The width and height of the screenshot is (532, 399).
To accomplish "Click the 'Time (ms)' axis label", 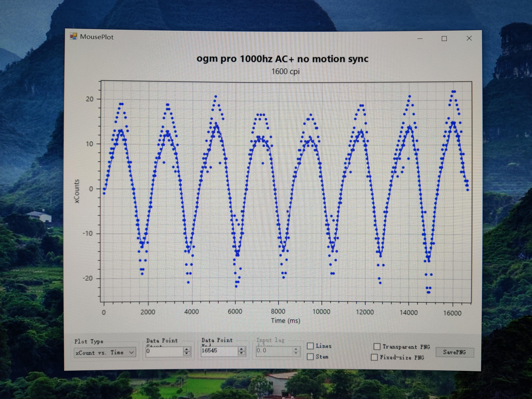I will [x=286, y=321].
